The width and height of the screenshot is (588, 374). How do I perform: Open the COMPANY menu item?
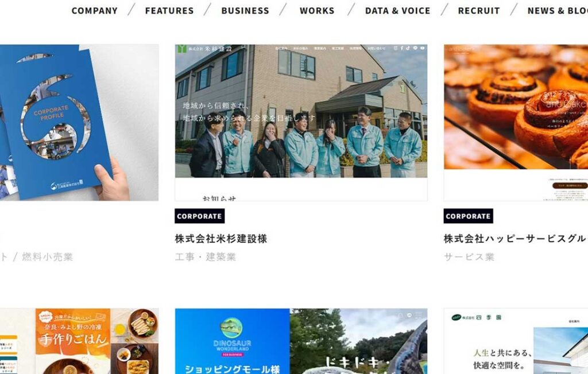(x=95, y=11)
